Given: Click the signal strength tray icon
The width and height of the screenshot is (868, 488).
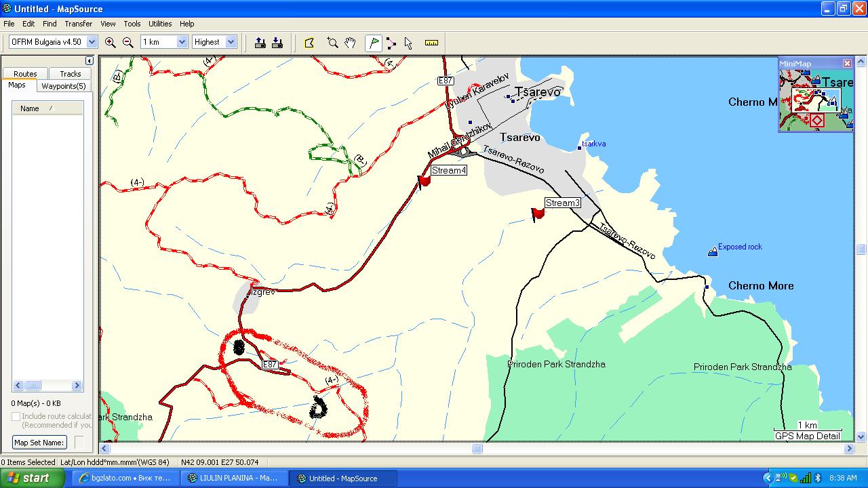Looking at the screenshot, I should click(x=805, y=478).
